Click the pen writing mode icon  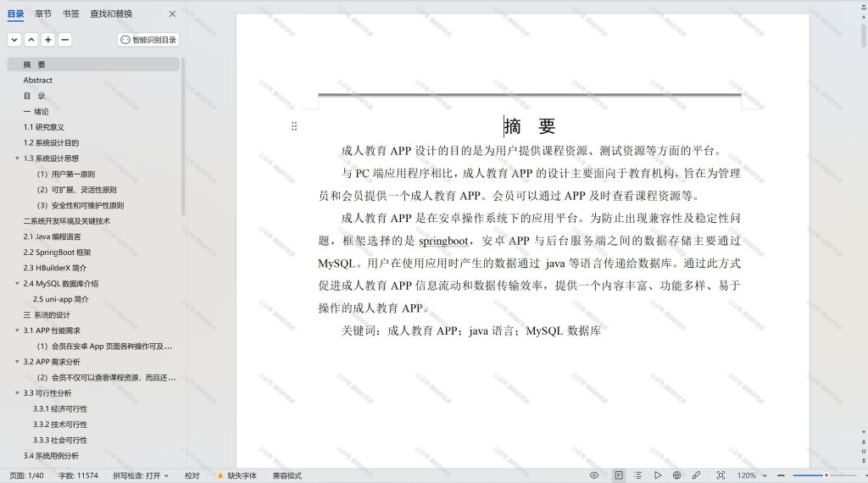coord(696,475)
